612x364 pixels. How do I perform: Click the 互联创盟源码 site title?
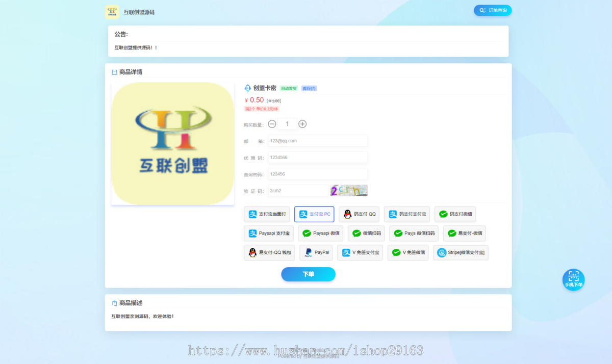[x=139, y=12]
